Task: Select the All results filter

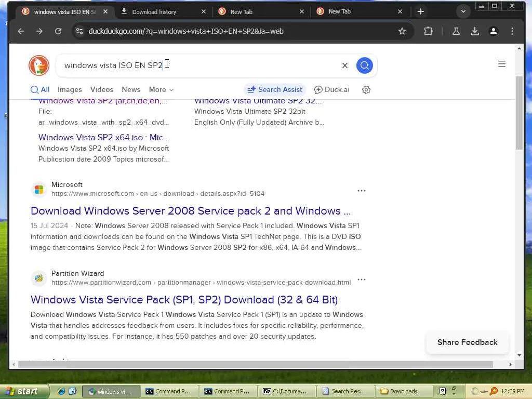Action: pos(40,89)
